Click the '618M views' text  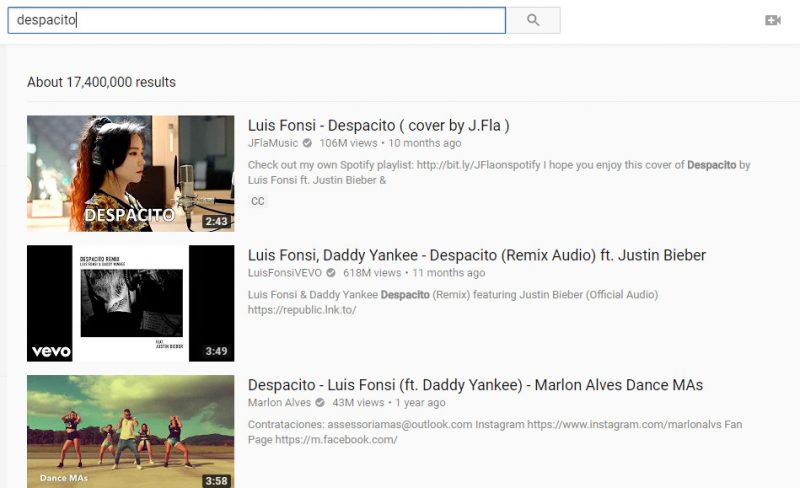pos(372,273)
